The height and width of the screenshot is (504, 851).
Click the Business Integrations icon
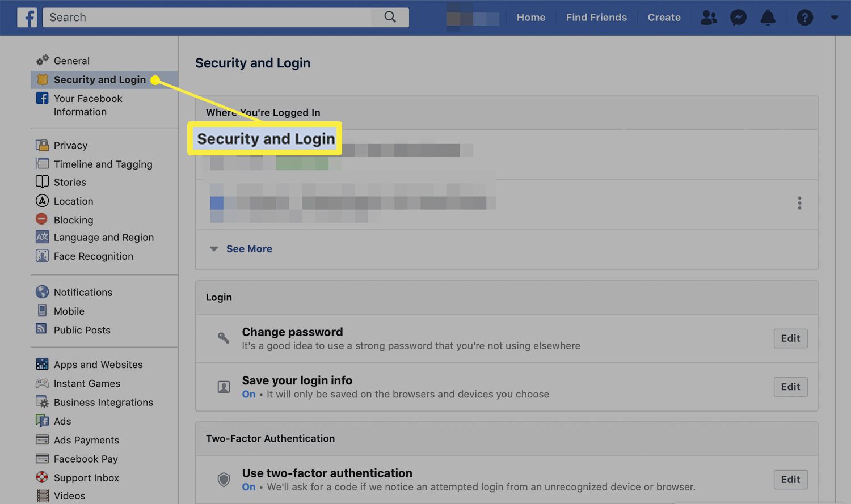tap(43, 402)
